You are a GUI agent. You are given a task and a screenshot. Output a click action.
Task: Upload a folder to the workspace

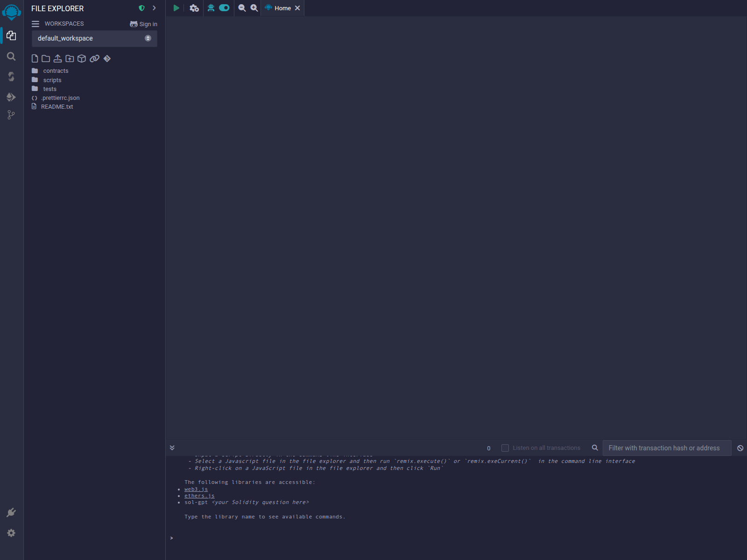(x=70, y=58)
